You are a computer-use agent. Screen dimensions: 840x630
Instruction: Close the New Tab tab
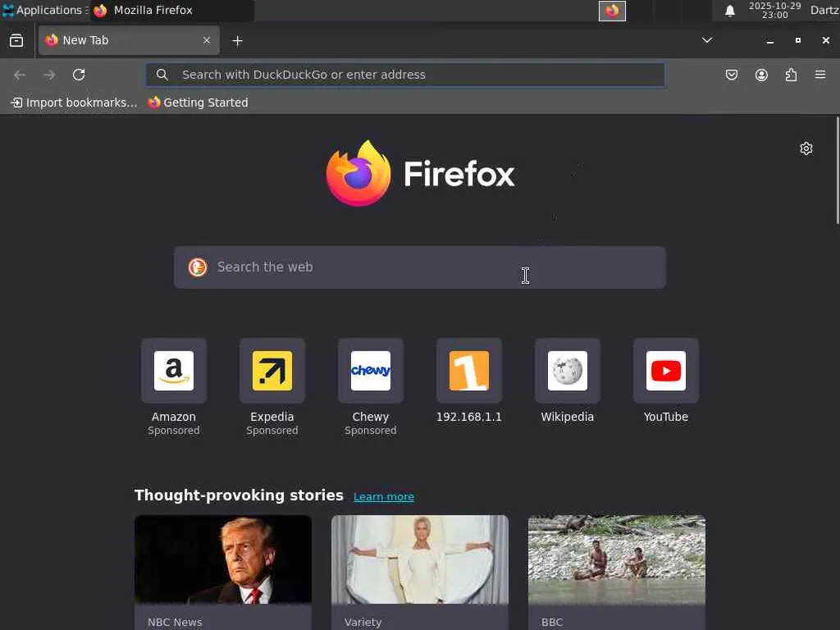click(x=207, y=40)
